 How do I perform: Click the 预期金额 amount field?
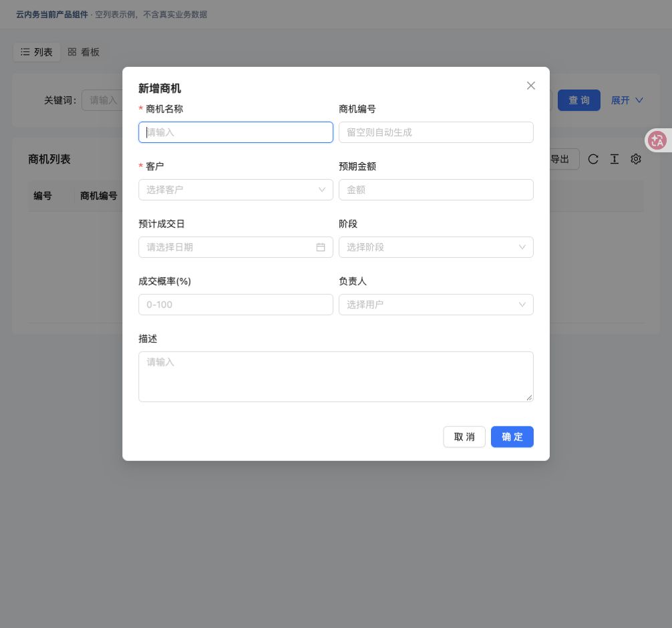(x=436, y=190)
